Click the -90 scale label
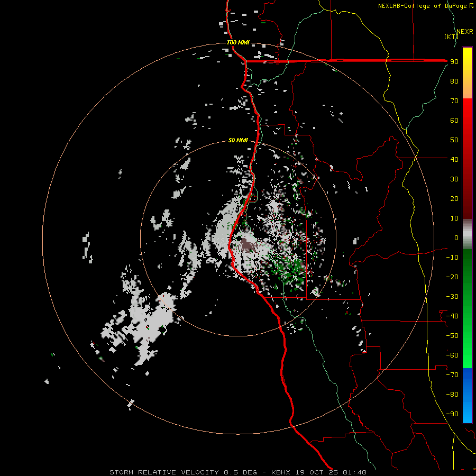476x476 pixels. (452, 414)
